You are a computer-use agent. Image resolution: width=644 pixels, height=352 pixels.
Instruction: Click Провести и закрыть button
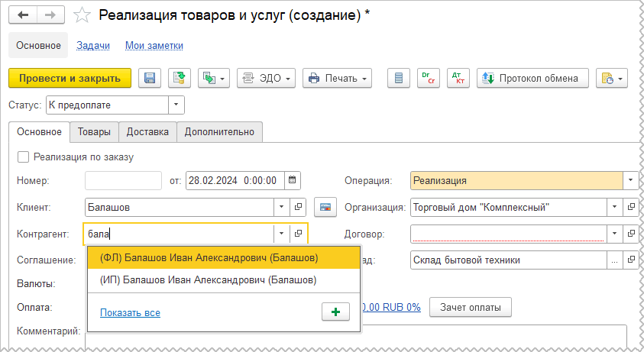70,78
